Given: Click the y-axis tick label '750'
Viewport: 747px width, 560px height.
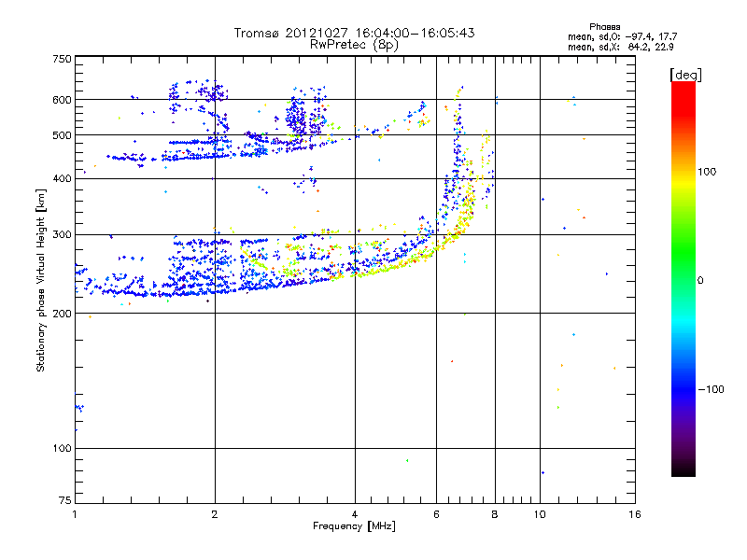Looking at the screenshot, I should [62, 59].
